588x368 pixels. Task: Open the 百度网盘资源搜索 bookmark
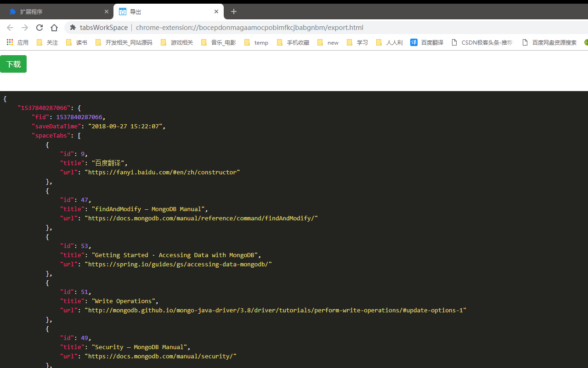pos(549,42)
